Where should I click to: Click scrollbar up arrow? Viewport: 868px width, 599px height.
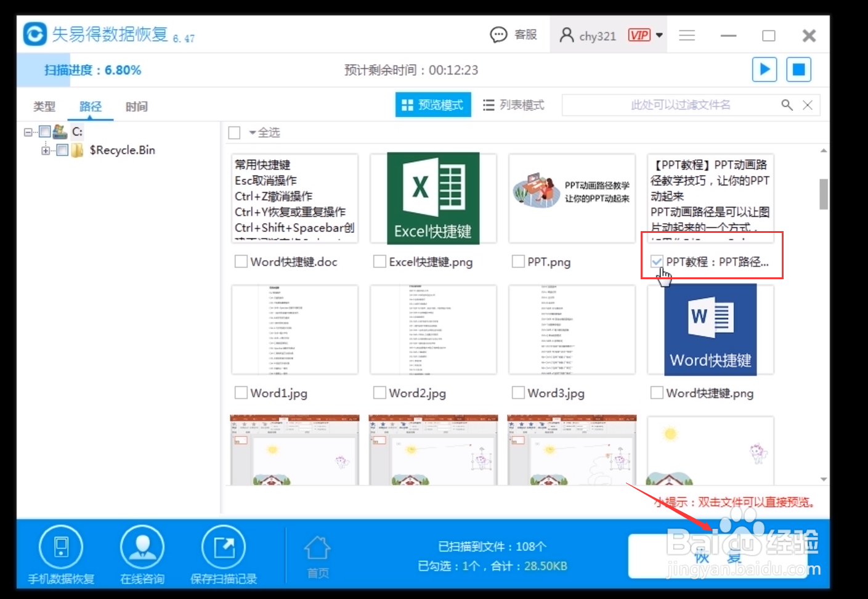(x=824, y=151)
